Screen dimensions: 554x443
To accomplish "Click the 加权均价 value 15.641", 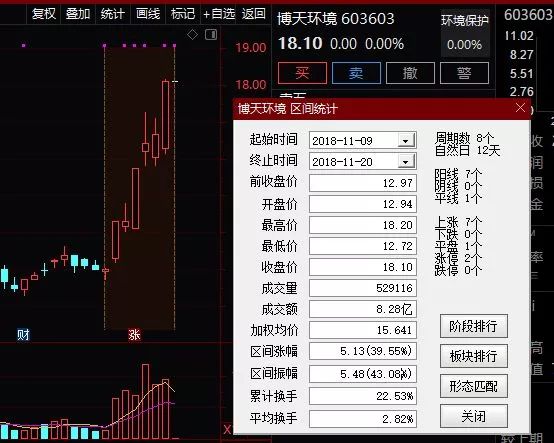I will pos(363,330).
